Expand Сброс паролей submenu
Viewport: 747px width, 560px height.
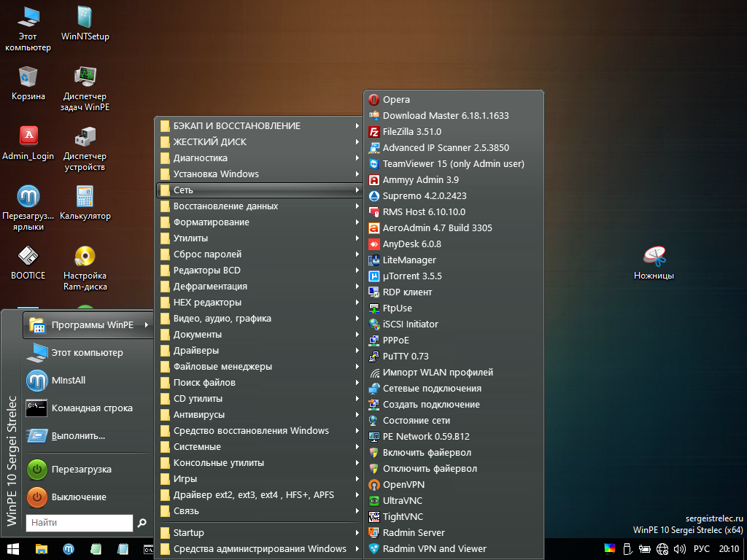coord(260,254)
